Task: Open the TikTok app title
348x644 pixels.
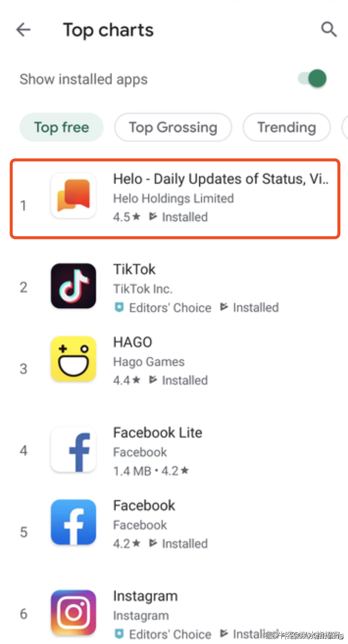Action: click(134, 269)
